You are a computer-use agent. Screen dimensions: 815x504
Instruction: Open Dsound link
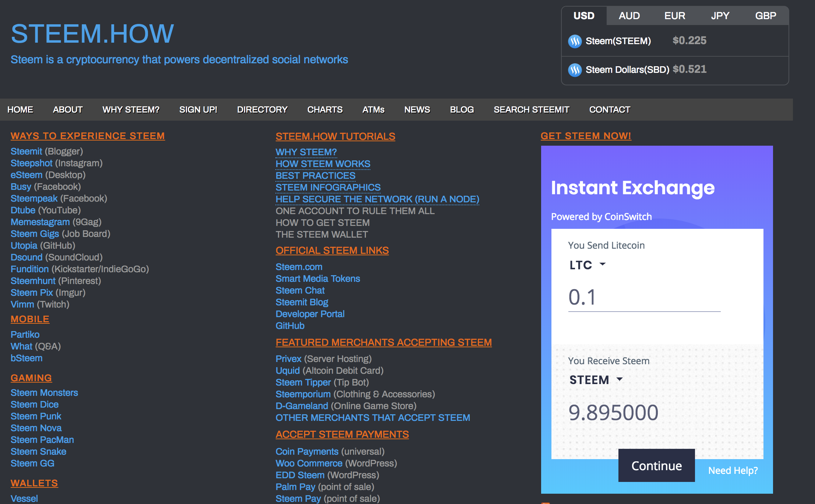(x=27, y=258)
